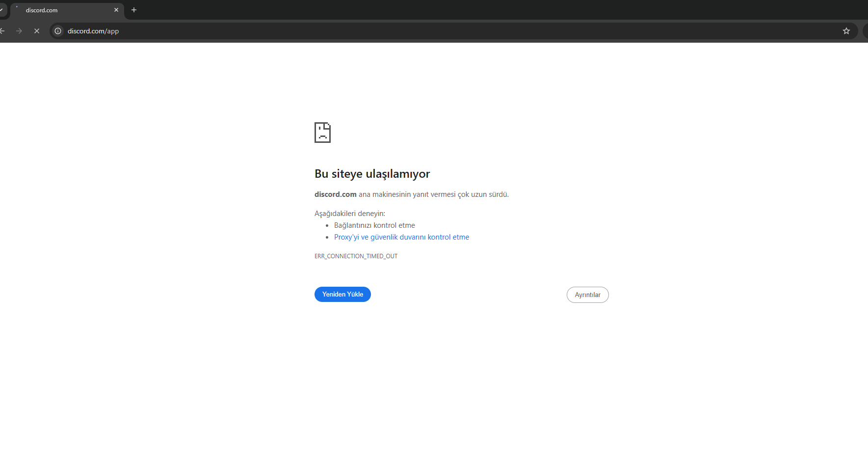Click the Yeniden Yükle reload button
The height and width of the screenshot is (461, 868).
click(x=342, y=294)
